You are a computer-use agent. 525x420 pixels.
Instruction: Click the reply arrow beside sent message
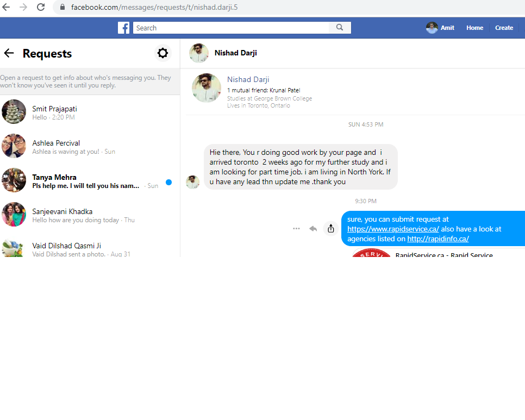[x=313, y=229]
